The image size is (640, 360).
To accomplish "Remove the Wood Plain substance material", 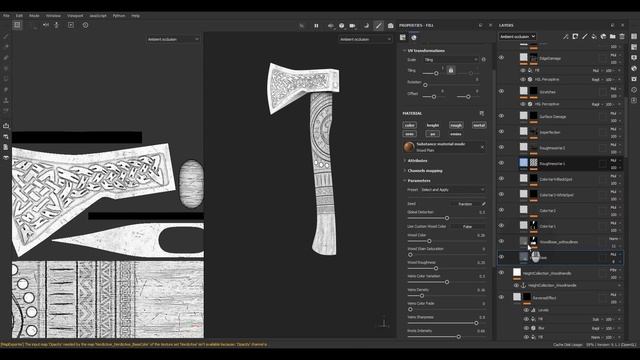I will click(x=482, y=147).
